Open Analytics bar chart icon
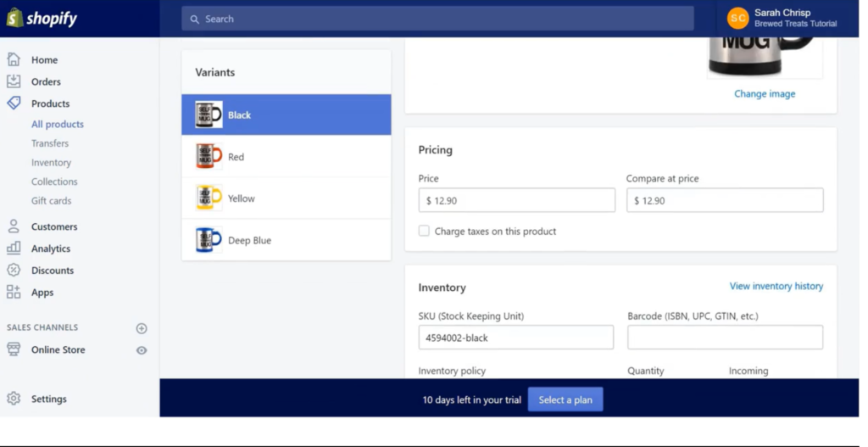 point(14,249)
